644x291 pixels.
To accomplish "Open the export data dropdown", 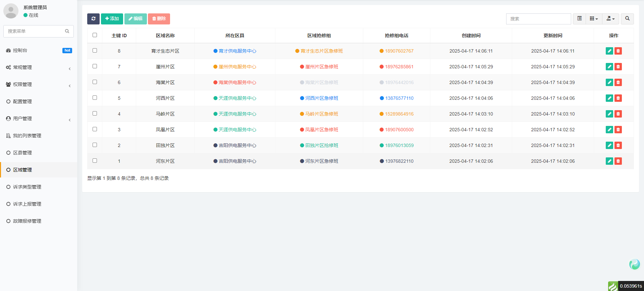I will click(x=610, y=19).
